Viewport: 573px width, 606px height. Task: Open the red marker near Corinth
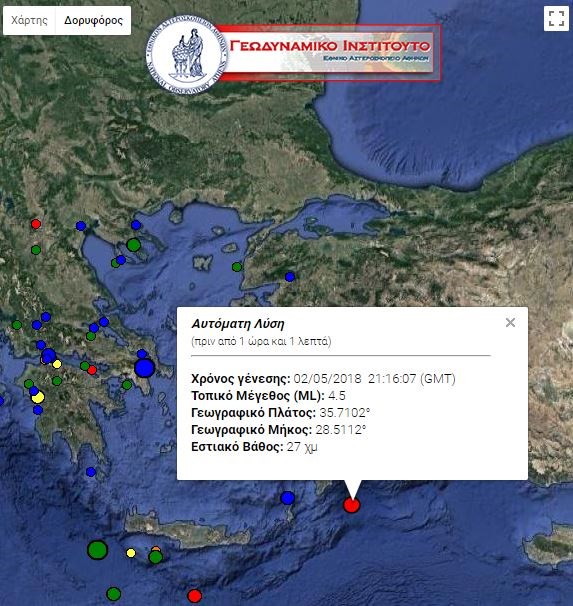point(92,370)
